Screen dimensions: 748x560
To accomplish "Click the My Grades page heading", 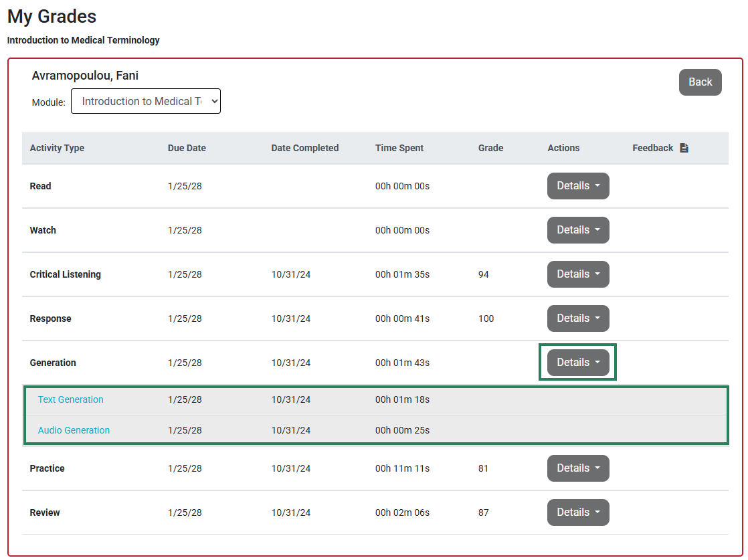I will [x=52, y=16].
